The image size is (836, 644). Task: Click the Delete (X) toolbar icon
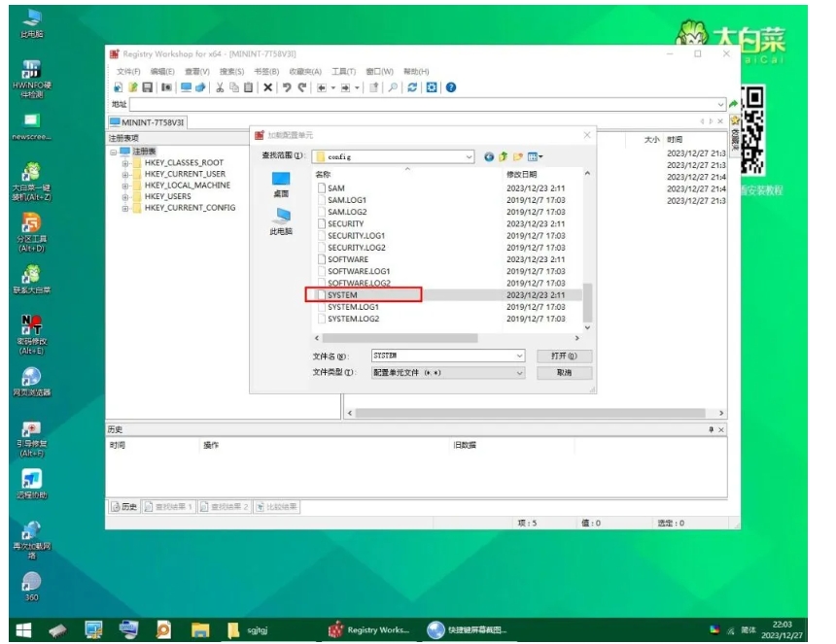268,87
